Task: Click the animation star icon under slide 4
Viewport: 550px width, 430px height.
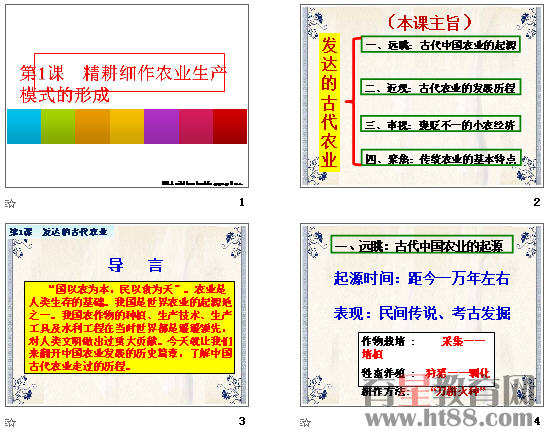Action: [306, 422]
